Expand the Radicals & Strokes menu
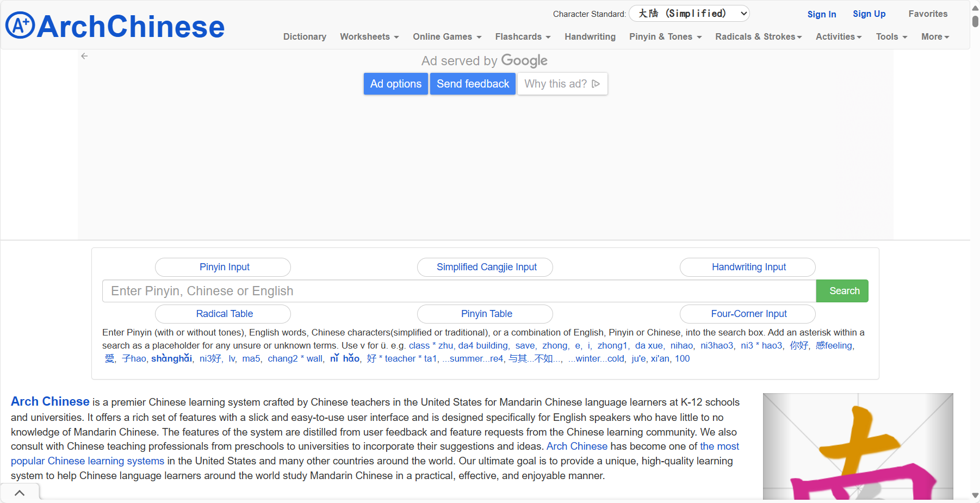Image resolution: width=980 pixels, height=503 pixels. point(758,36)
